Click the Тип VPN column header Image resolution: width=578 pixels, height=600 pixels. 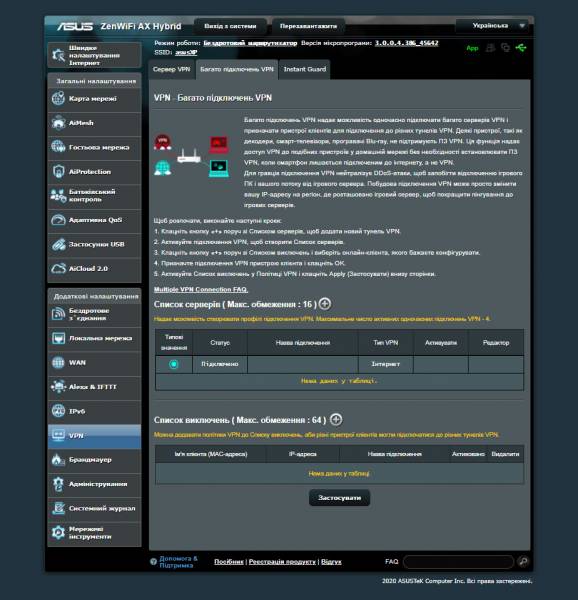coord(386,342)
